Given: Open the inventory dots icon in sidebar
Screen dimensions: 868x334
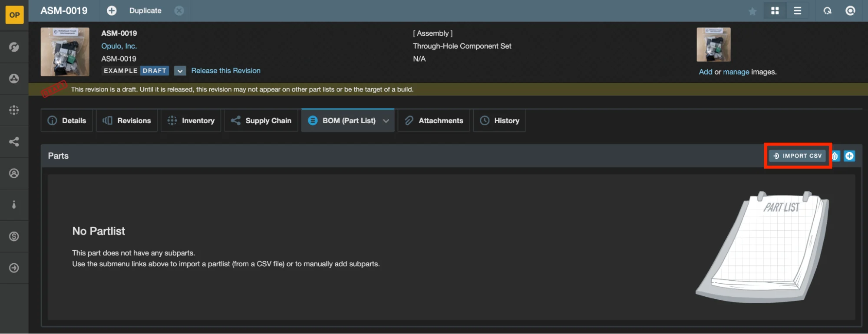Looking at the screenshot, I should click(x=14, y=110).
